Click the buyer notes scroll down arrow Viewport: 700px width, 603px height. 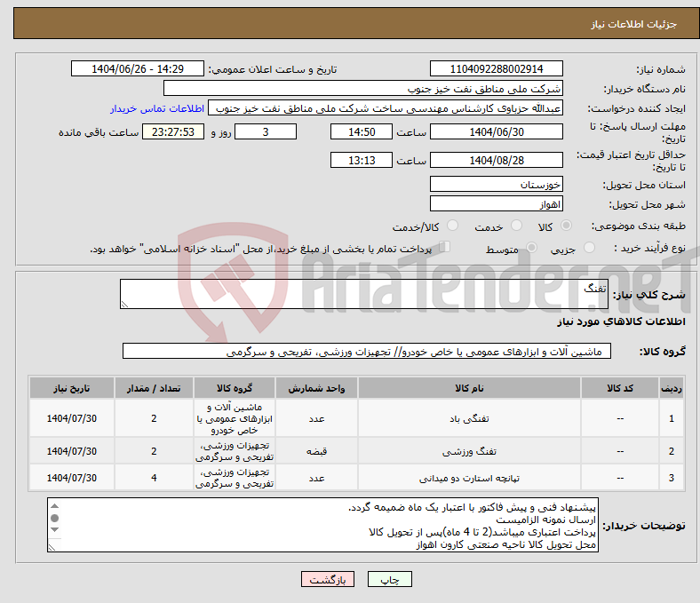[55, 529]
